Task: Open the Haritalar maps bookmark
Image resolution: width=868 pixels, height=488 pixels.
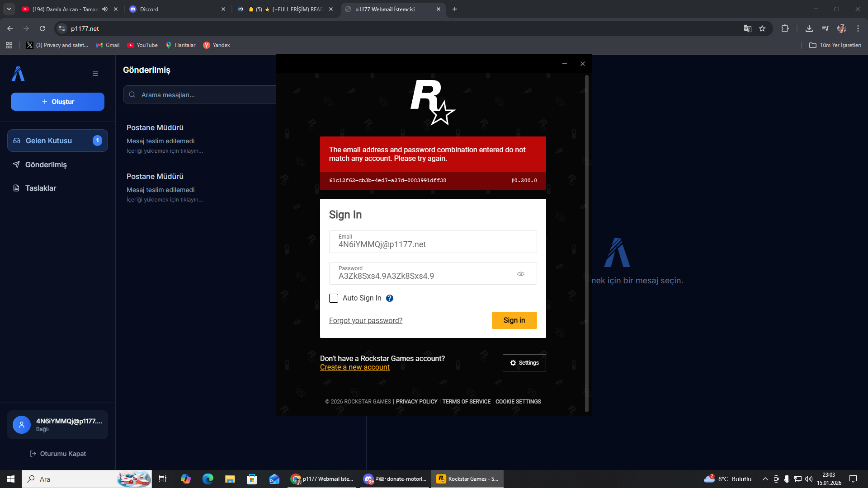Action: (180, 45)
